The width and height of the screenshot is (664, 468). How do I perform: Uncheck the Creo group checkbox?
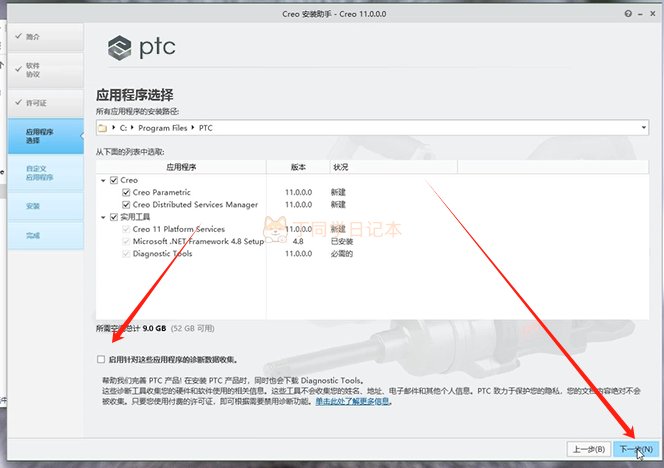(x=113, y=180)
